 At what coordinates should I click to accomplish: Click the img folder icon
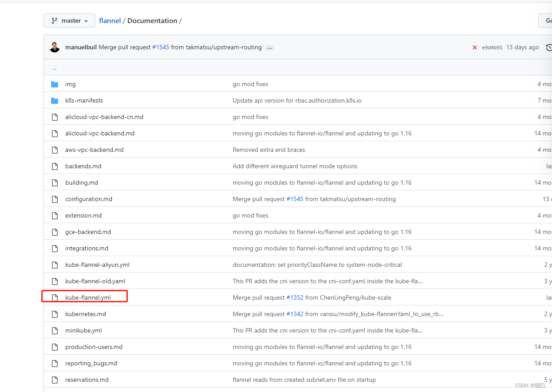pyautogui.click(x=55, y=84)
